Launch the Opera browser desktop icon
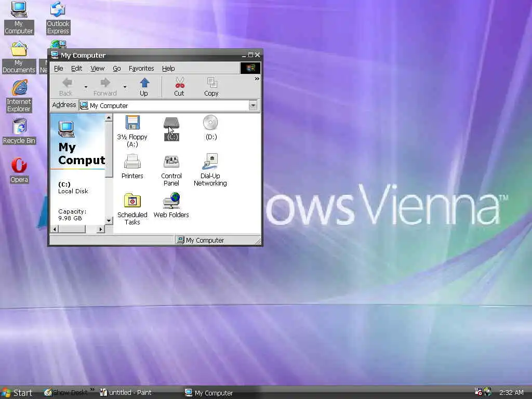Image resolution: width=532 pixels, height=399 pixels. 19,170
